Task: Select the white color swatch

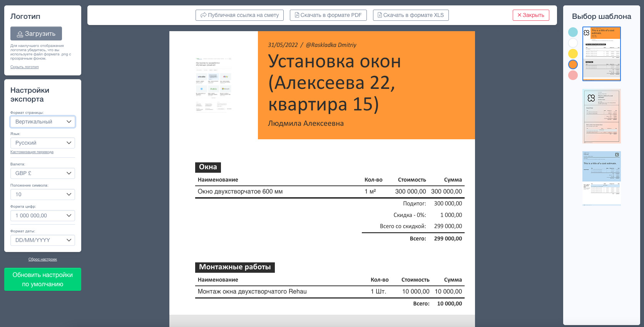Action: pyautogui.click(x=573, y=43)
